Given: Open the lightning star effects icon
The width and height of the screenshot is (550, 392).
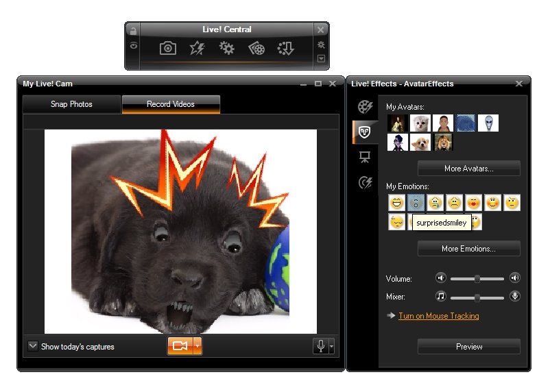Looking at the screenshot, I should pyautogui.click(x=197, y=48).
